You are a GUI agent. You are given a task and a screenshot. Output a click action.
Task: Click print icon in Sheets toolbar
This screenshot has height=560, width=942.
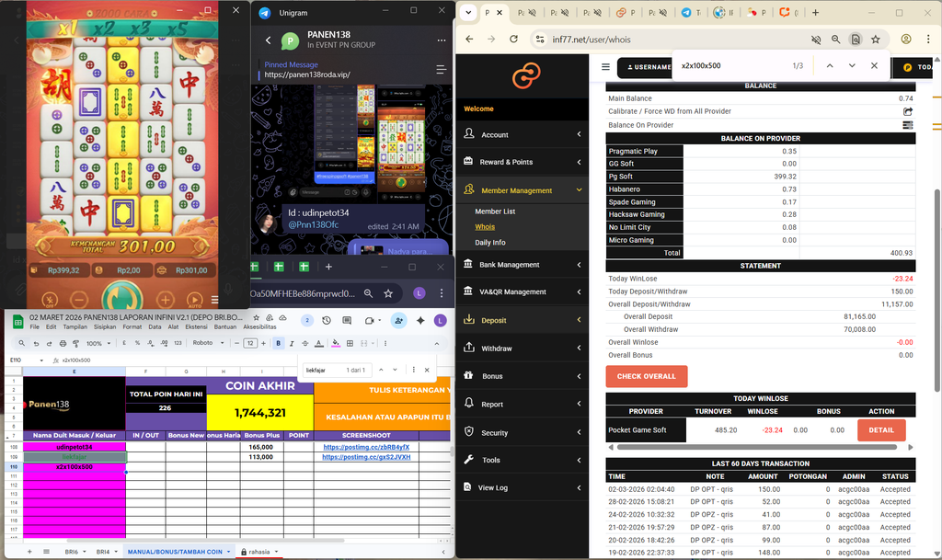63,343
